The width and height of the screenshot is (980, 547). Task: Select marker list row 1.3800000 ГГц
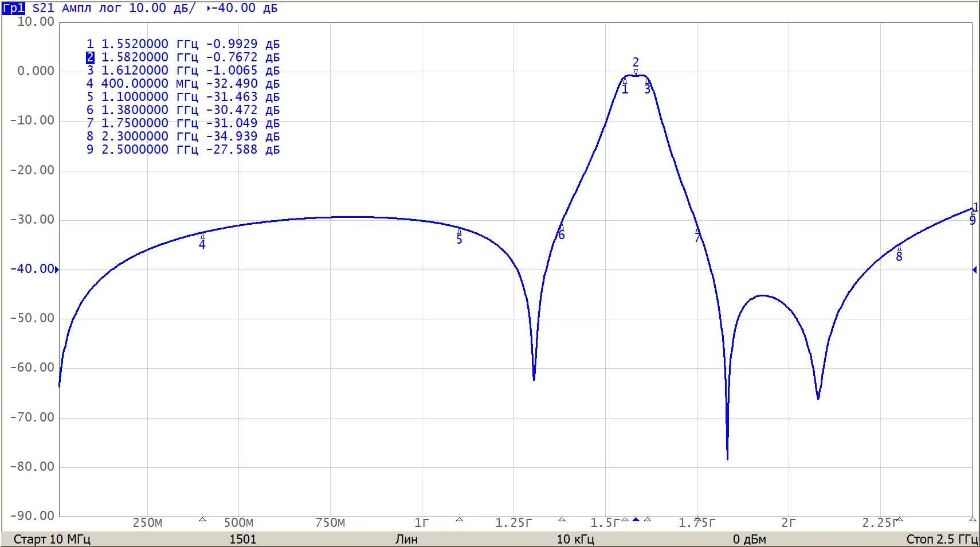coord(183,110)
